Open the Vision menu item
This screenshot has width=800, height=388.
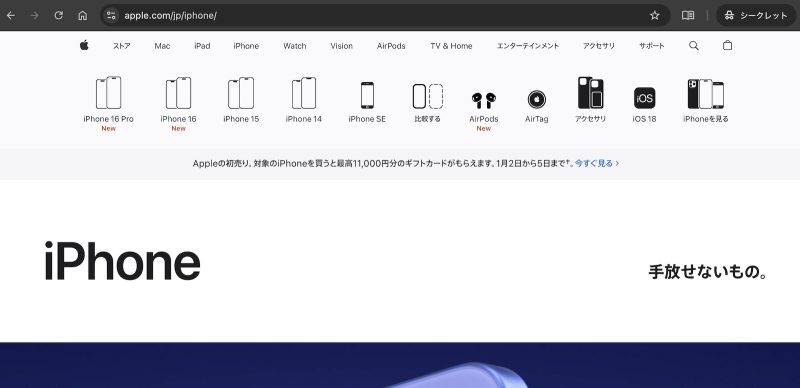pos(341,46)
